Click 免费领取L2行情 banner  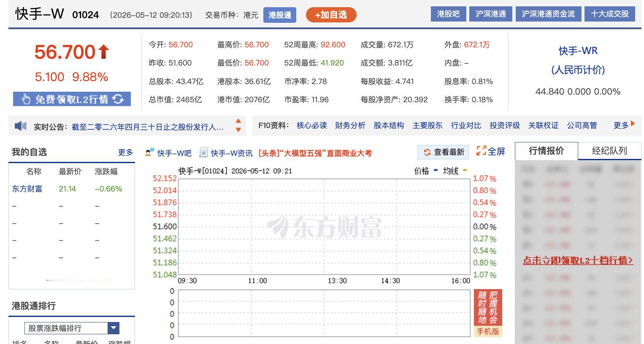click(72, 99)
